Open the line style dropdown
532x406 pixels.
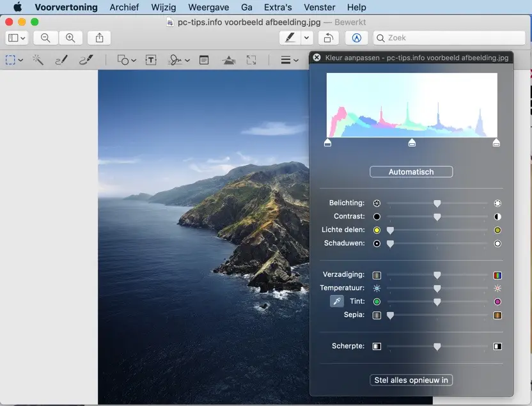point(290,60)
